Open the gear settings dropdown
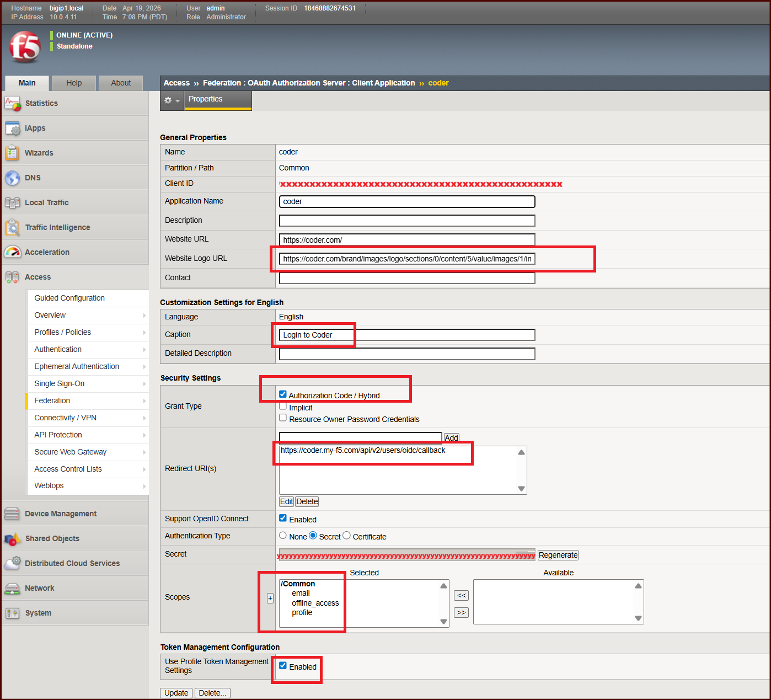Viewport: 771px width, 700px height. point(172,100)
